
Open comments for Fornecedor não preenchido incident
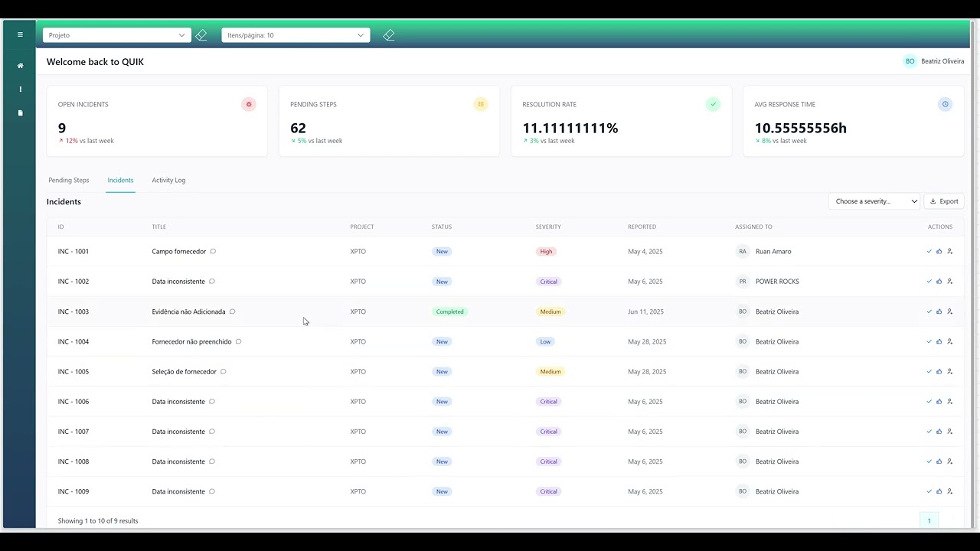point(239,341)
